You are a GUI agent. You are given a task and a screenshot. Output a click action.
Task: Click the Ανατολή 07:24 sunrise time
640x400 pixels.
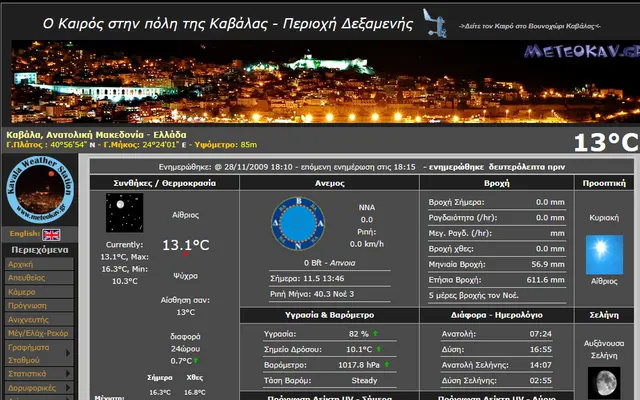click(x=540, y=334)
